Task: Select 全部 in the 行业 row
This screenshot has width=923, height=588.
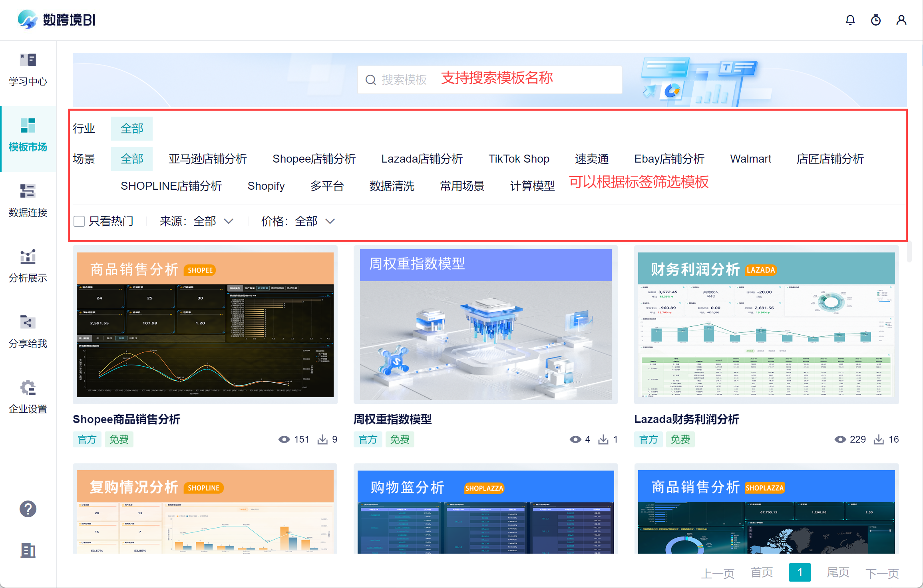Action: tap(132, 129)
